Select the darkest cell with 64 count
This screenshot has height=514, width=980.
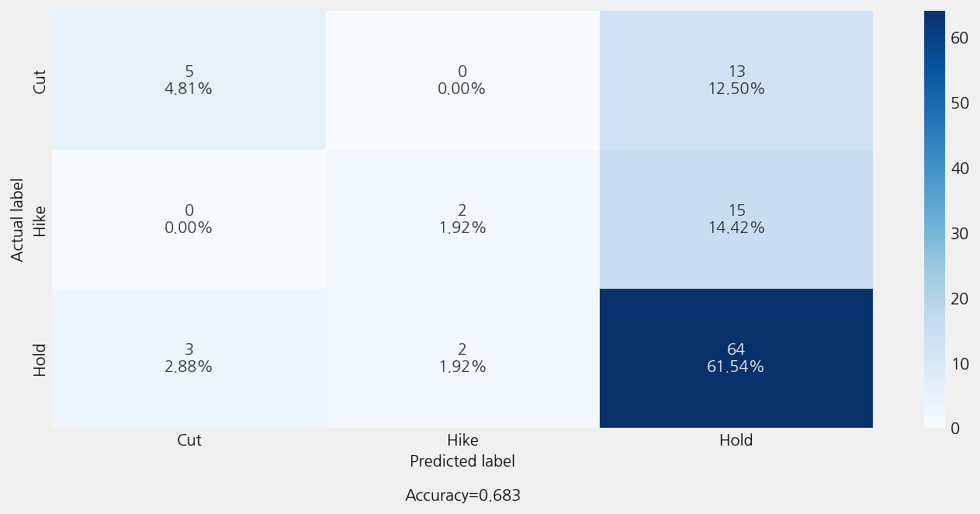point(736,358)
